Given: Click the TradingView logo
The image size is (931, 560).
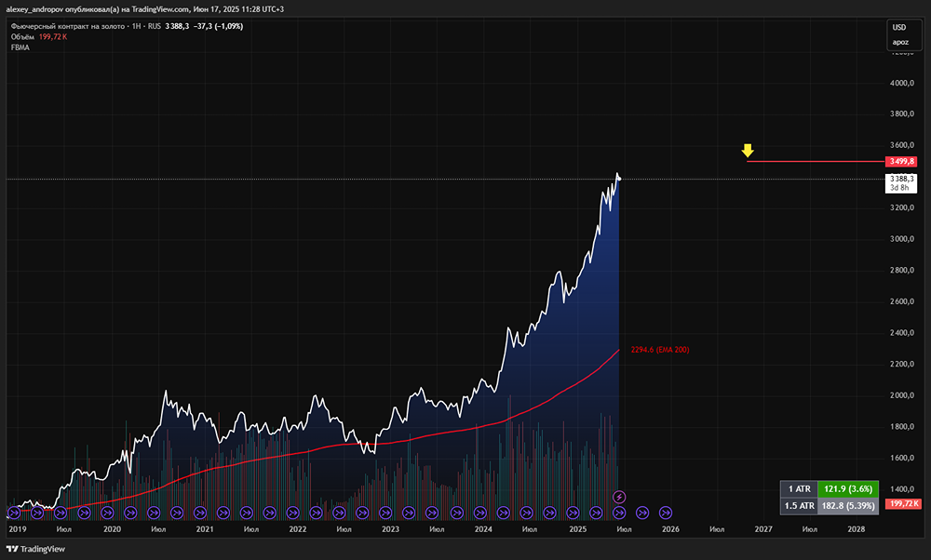Looking at the screenshot, I should tap(35, 549).
